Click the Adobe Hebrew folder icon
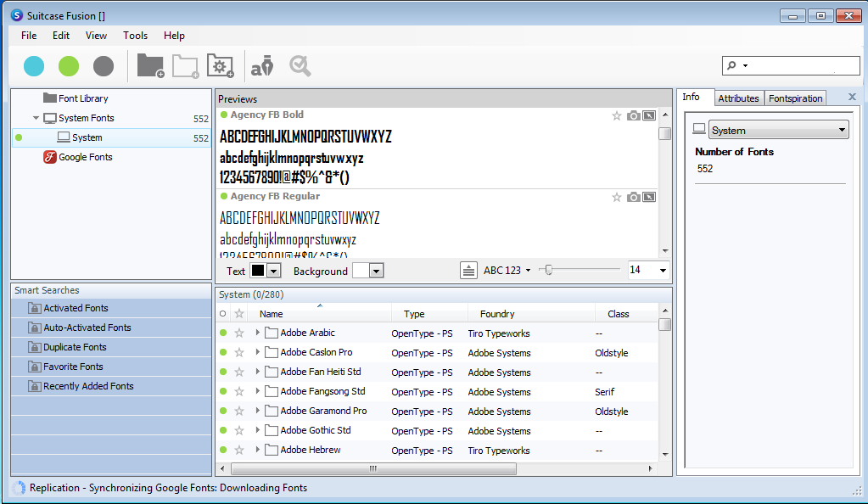The width and height of the screenshot is (868, 504). (272, 450)
